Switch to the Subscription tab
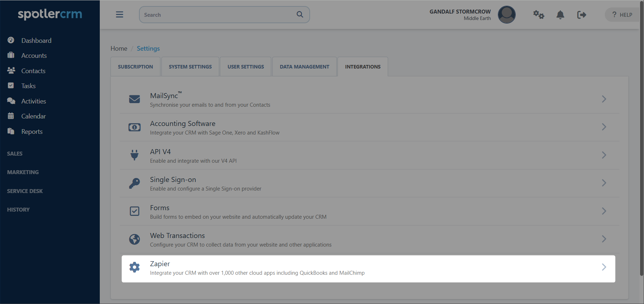This screenshot has width=644, height=304. [135, 67]
